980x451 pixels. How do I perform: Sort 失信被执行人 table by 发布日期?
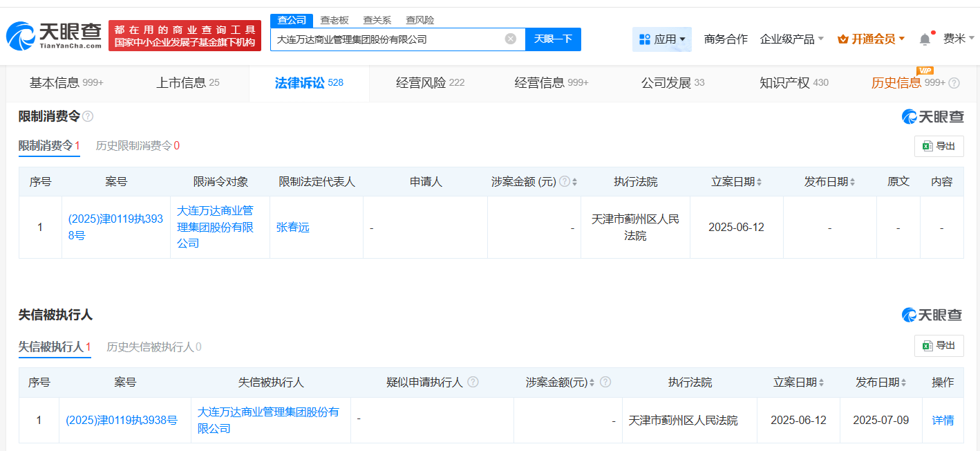coord(904,383)
